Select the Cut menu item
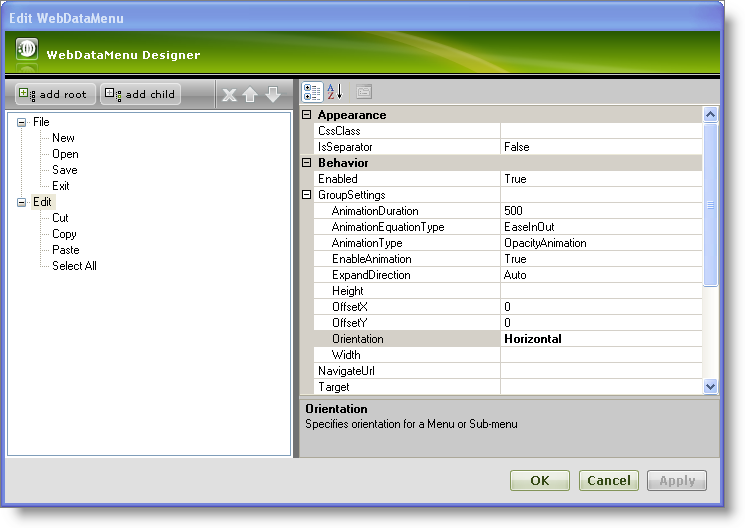This screenshot has width=745, height=528. 60,218
